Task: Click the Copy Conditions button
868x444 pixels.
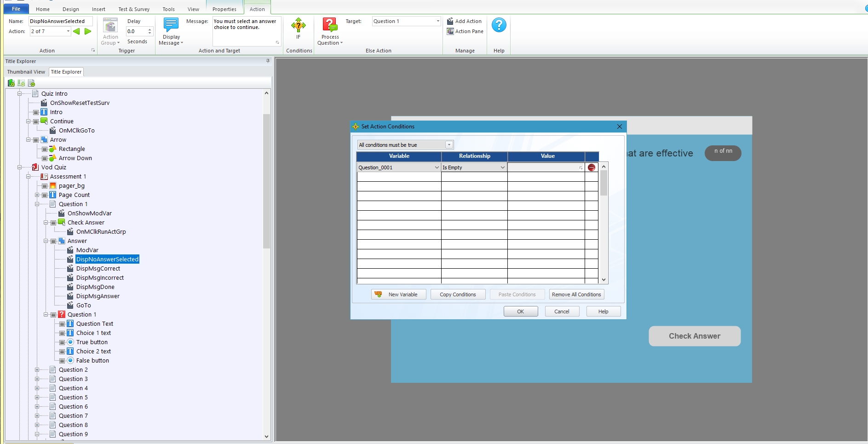Action: pyautogui.click(x=458, y=294)
